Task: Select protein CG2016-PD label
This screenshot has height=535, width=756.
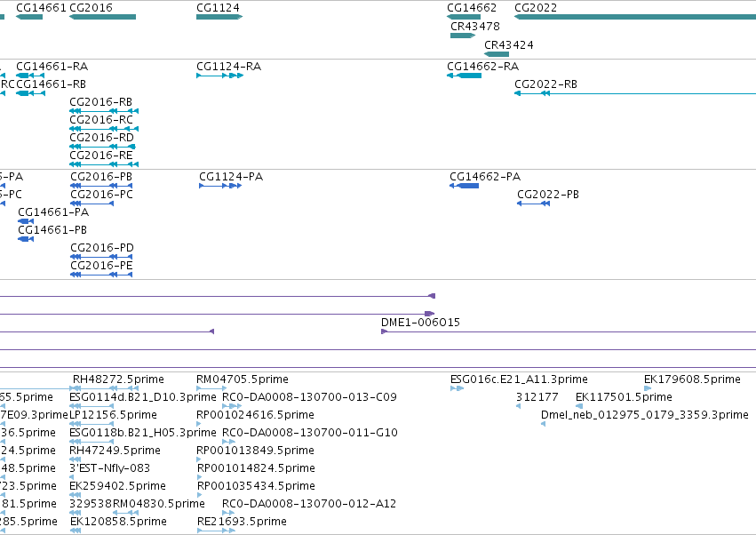Action: click(x=102, y=247)
